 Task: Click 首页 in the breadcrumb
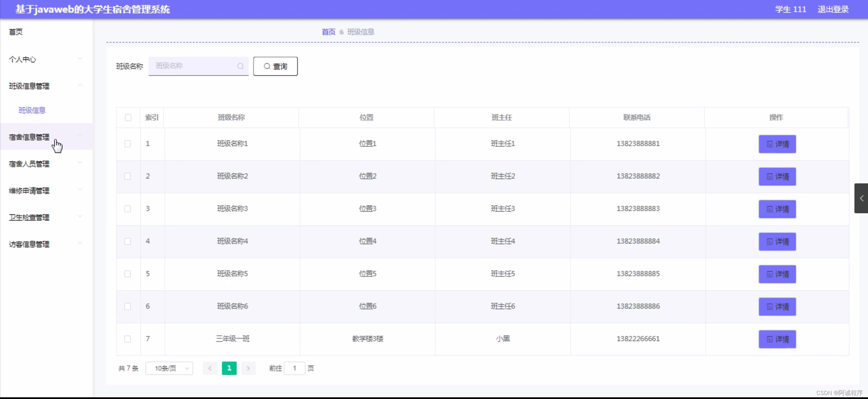pyautogui.click(x=328, y=32)
